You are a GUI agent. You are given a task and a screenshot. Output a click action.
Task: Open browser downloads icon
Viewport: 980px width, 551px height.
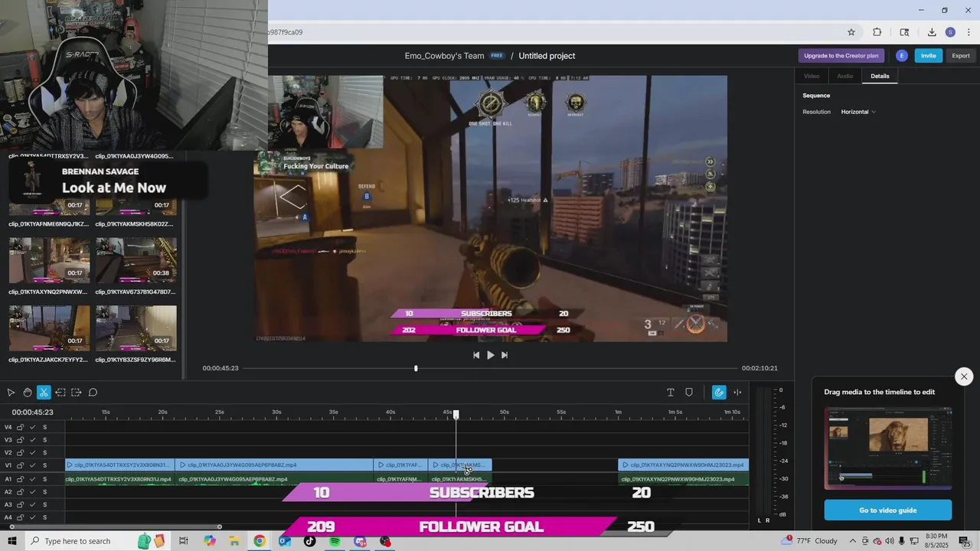point(932,32)
